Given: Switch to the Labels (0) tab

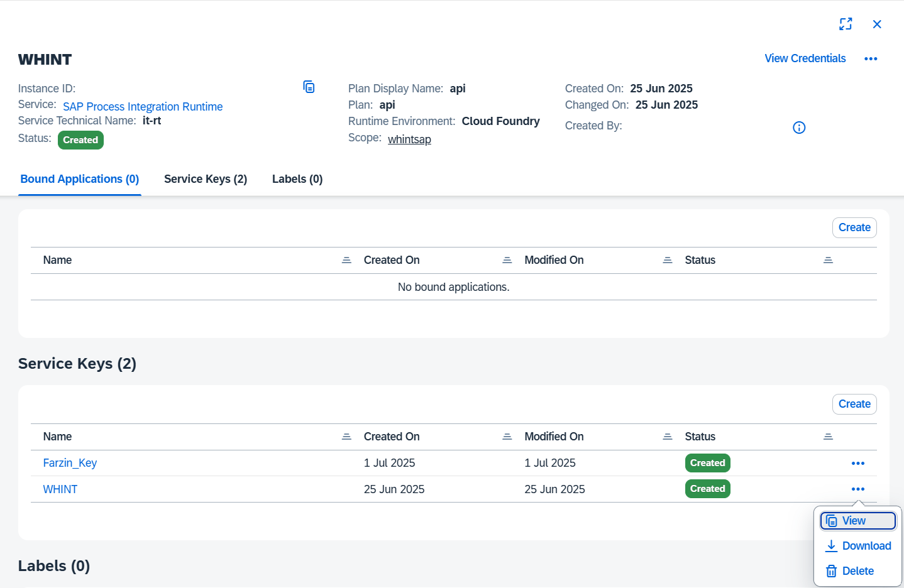Looking at the screenshot, I should (297, 179).
